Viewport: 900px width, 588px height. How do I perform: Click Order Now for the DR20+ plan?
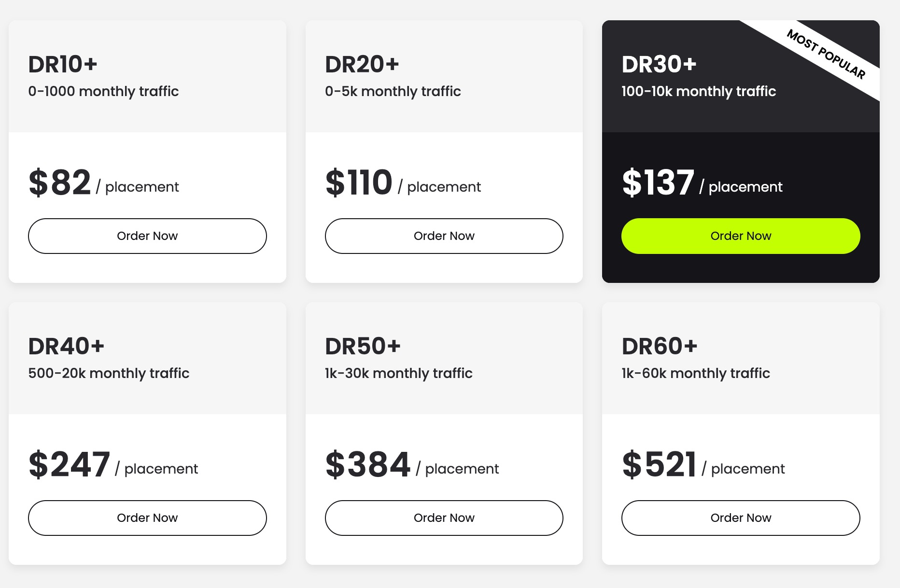(444, 236)
